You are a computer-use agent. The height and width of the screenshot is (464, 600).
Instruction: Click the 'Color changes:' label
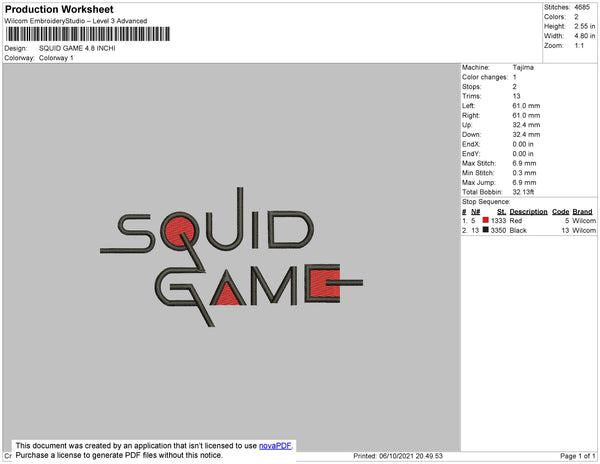point(485,77)
